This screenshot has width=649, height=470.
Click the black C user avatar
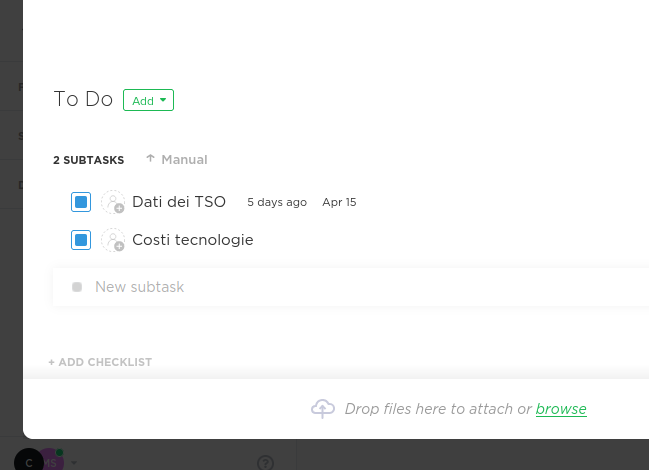[x=29, y=461]
